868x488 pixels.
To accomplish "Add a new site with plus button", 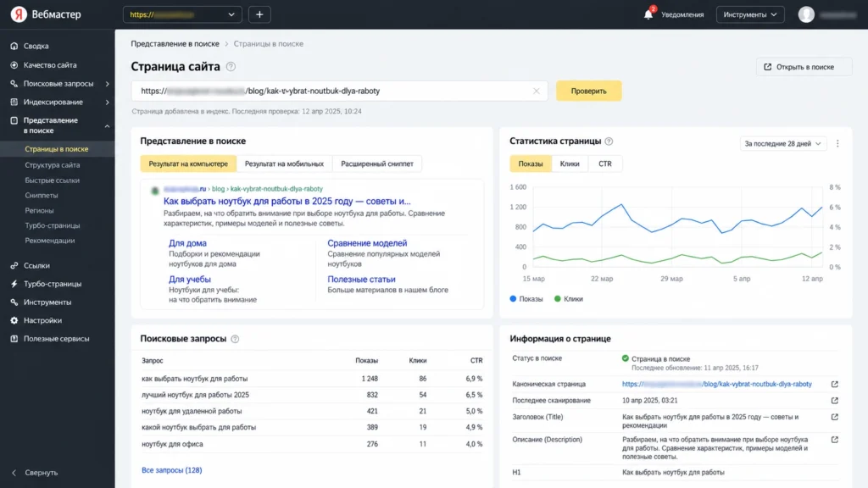I will pos(259,14).
